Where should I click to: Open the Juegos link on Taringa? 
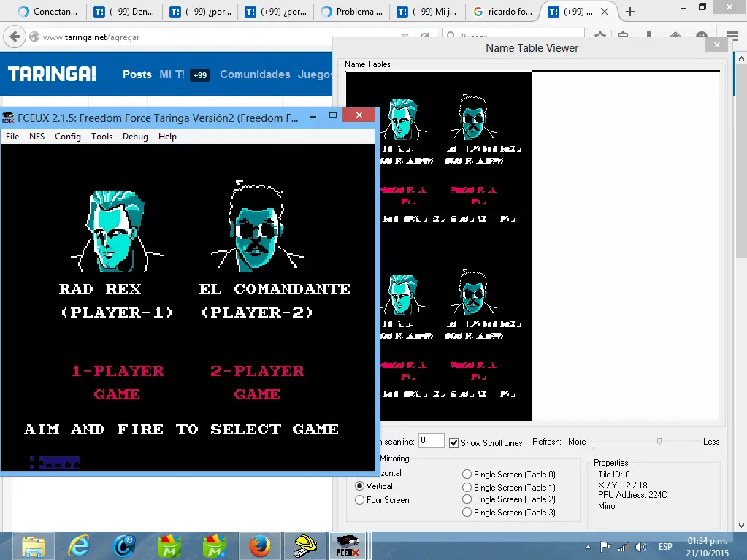coord(315,74)
